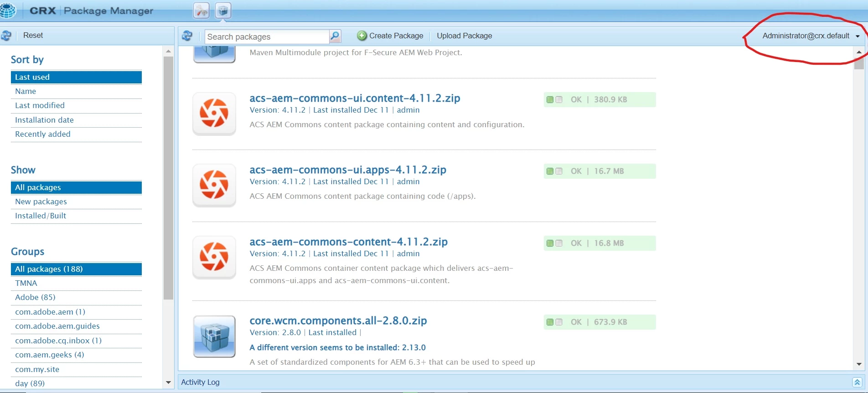Screen dimensions: 868x393
Task: Click Upload Package button
Action: click(x=464, y=36)
